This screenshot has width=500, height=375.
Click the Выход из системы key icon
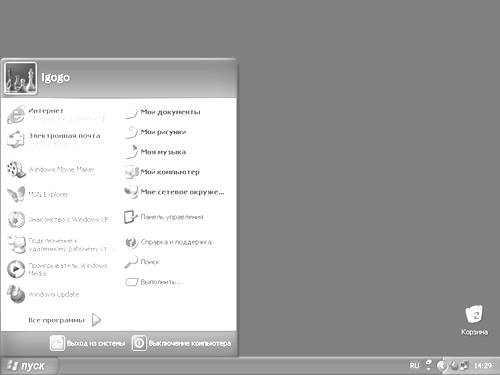click(57, 343)
